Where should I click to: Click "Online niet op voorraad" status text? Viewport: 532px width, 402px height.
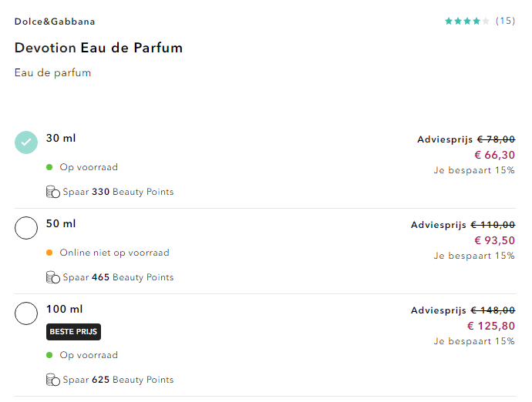[114, 253]
